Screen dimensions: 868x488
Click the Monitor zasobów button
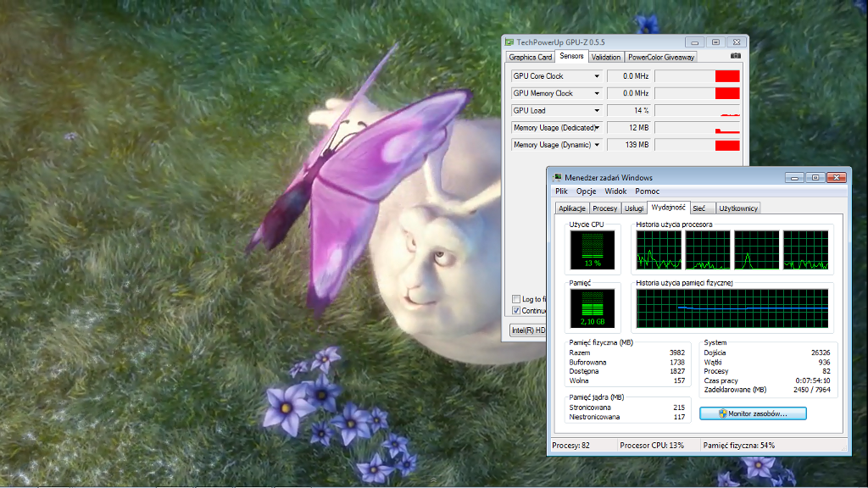753,413
